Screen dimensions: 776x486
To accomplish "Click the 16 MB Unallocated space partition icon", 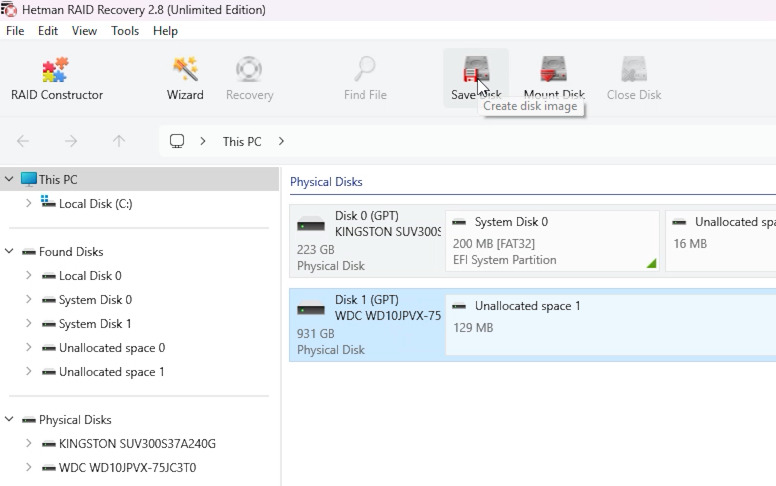I will coord(679,222).
